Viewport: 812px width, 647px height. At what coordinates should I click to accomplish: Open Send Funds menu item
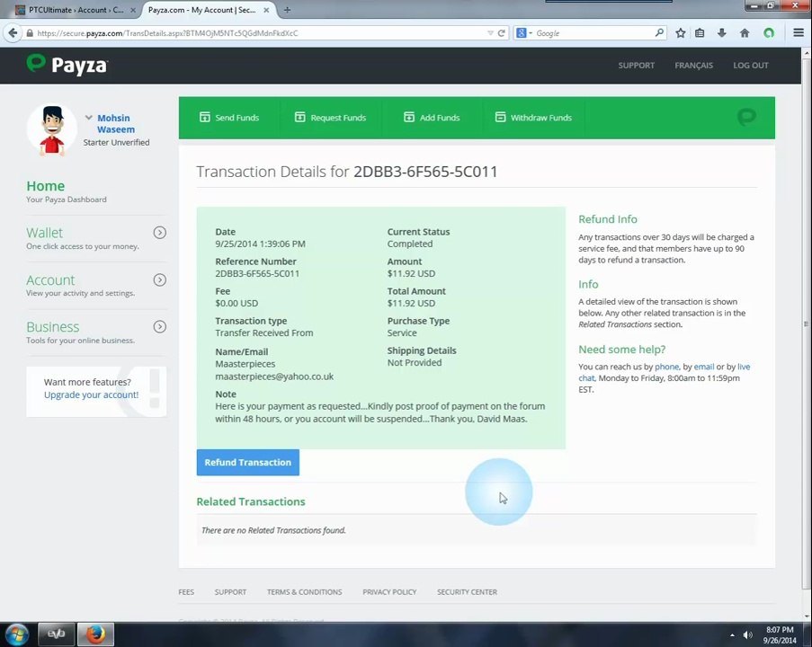coord(229,118)
